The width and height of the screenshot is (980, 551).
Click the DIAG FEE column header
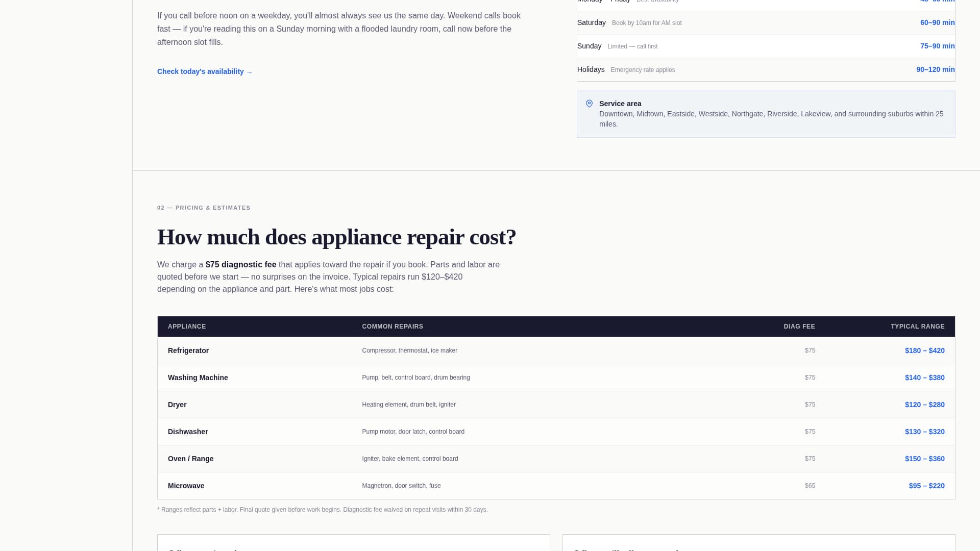pos(799,327)
